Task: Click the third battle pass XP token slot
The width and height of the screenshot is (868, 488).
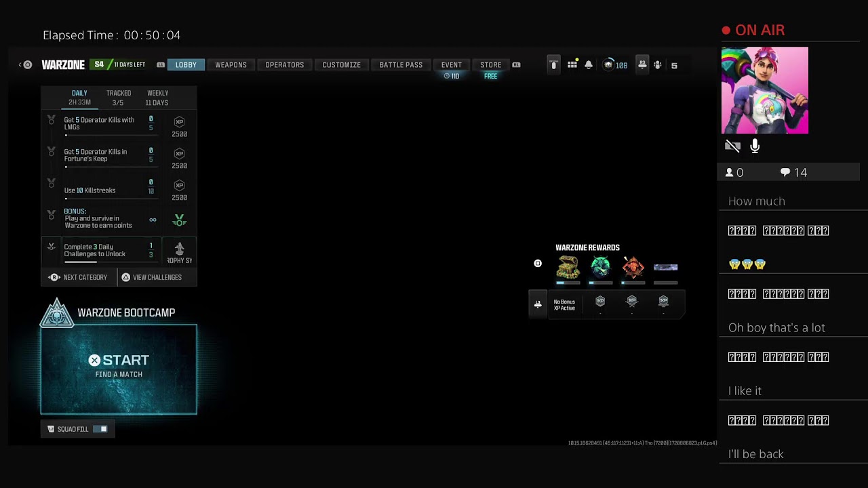Action: (663, 301)
